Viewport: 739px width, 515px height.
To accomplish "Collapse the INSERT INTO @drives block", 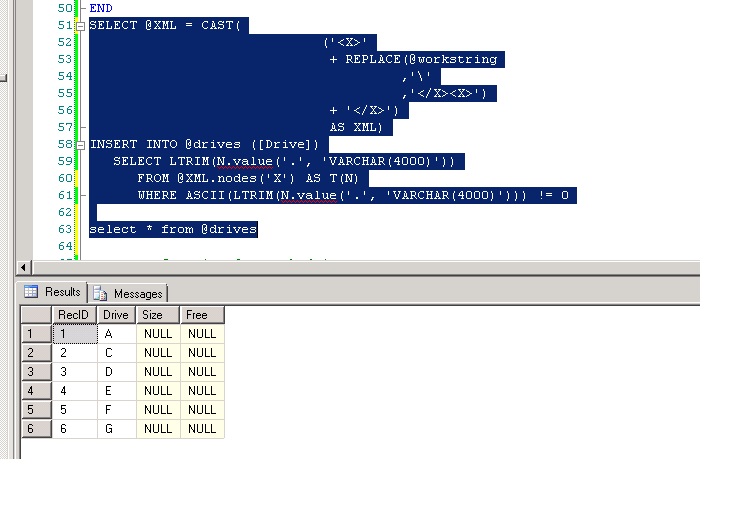I will [81, 145].
